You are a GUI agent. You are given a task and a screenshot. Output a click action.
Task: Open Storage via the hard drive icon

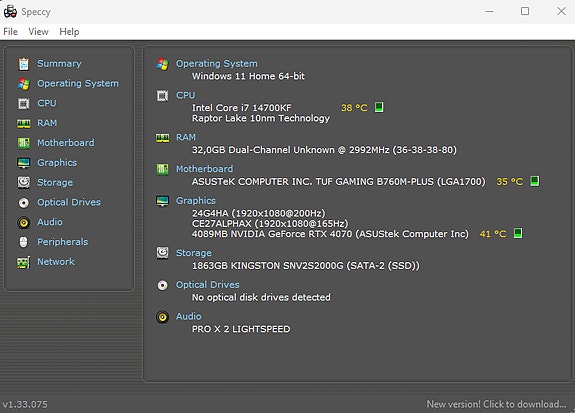24,182
